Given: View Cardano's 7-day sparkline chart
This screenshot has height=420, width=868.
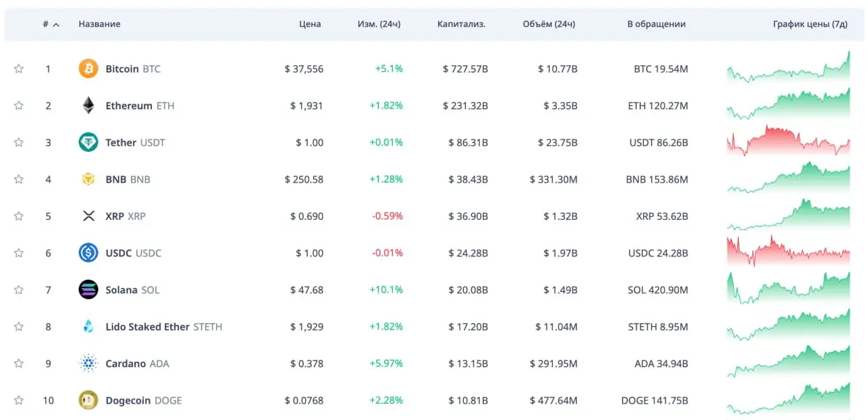Looking at the screenshot, I should pyautogui.click(x=788, y=362).
